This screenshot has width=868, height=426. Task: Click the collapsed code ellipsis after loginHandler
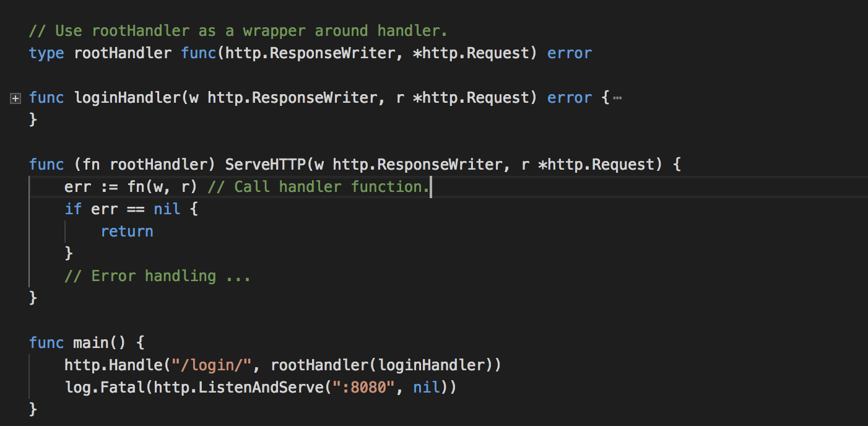point(616,98)
